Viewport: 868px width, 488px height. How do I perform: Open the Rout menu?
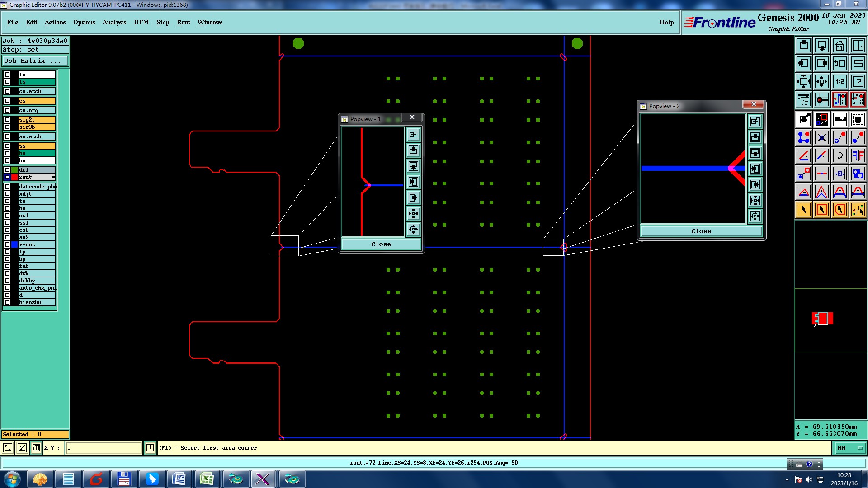[x=184, y=22]
